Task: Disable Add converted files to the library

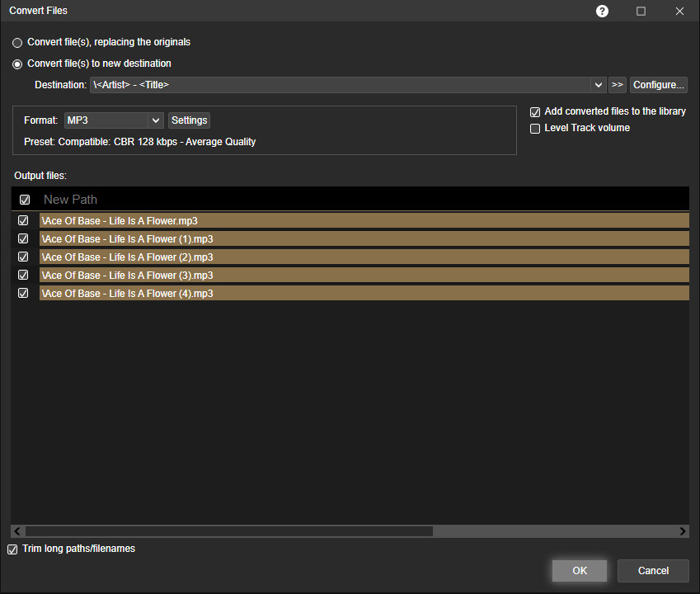Action: 535,111
